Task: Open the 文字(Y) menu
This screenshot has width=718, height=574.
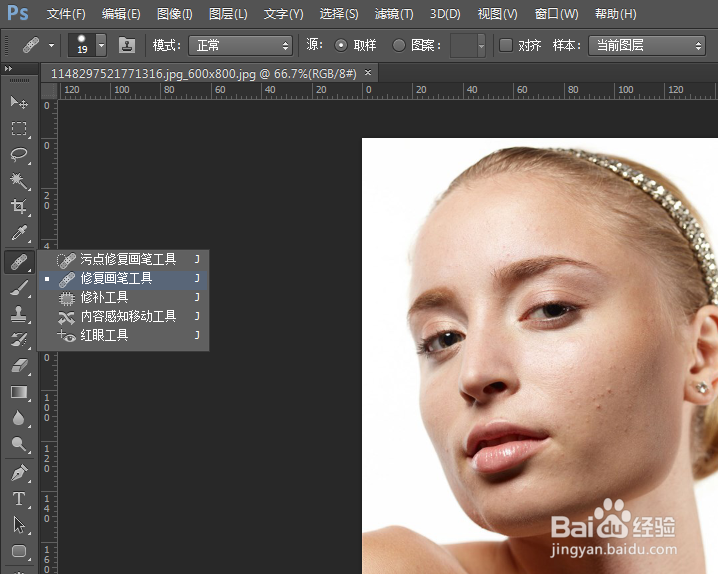Action: point(283,14)
